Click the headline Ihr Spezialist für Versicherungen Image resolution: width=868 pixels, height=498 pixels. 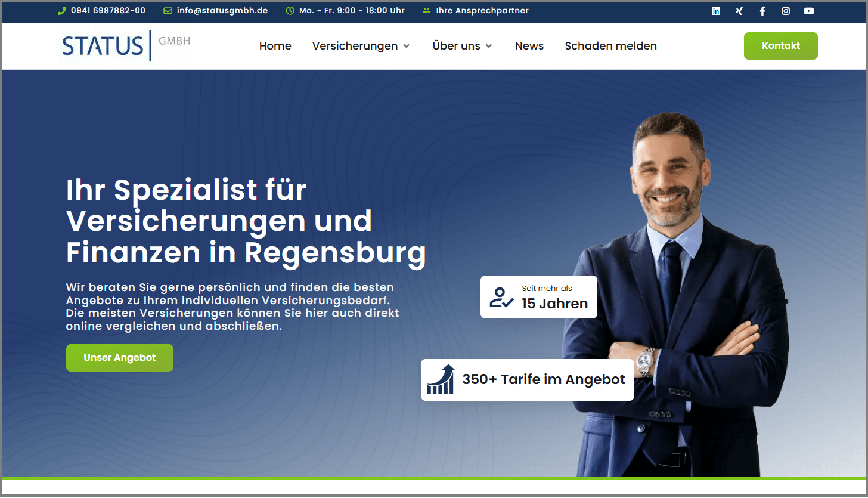click(246, 221)
